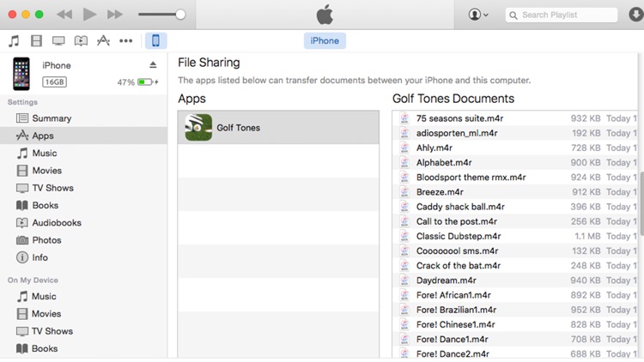Click the iPhone device button in toolbar
Screen dimensions: 644x362
click(155, 40)
